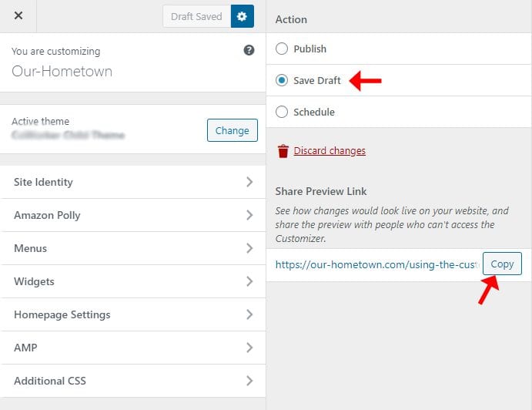Click the Change theme button
This screenshot has height=410, width=532.
point(233,130)
